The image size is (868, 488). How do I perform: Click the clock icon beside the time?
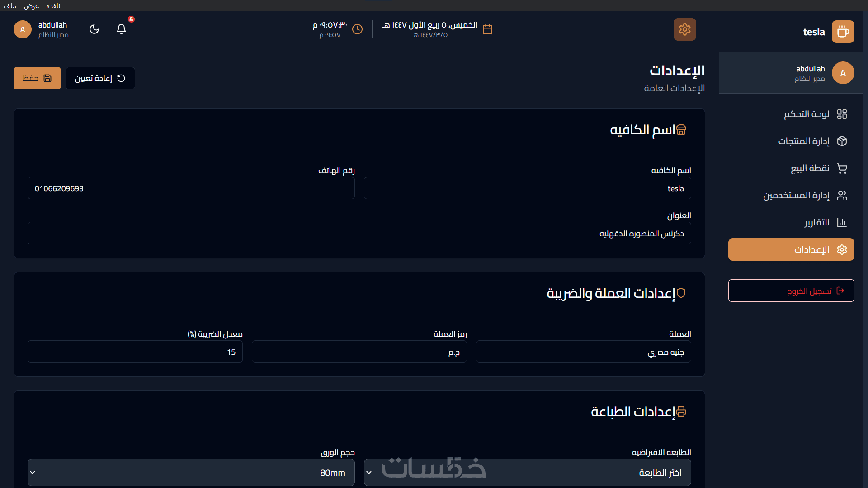(x=357, y=29)
